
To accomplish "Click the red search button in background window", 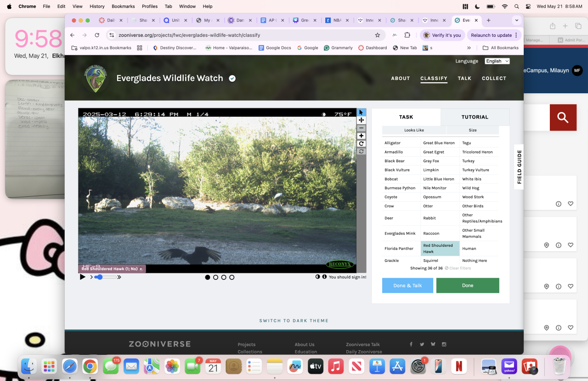I will point(563,118).
